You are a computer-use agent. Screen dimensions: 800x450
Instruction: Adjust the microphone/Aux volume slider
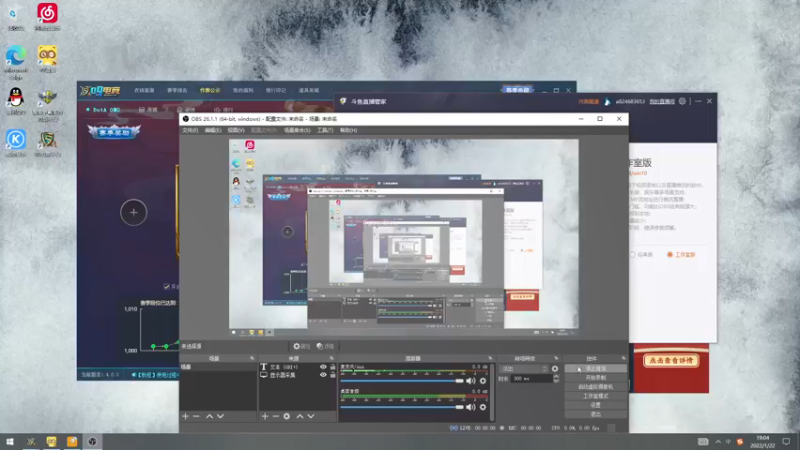(402, 381)
